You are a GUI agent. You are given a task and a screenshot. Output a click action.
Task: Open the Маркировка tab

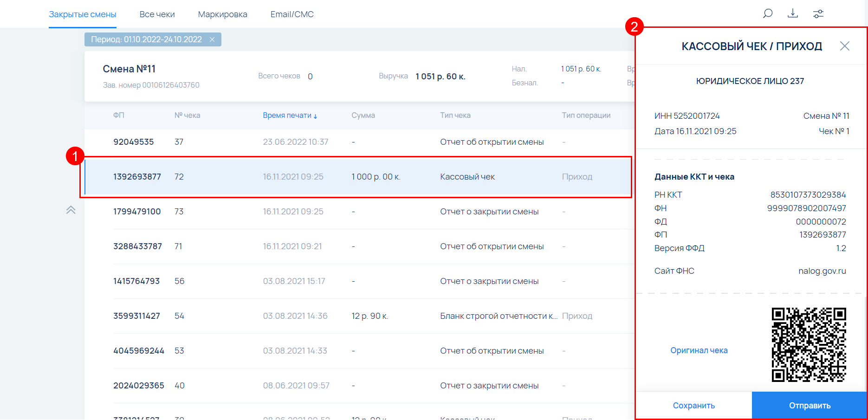(222, 14)
